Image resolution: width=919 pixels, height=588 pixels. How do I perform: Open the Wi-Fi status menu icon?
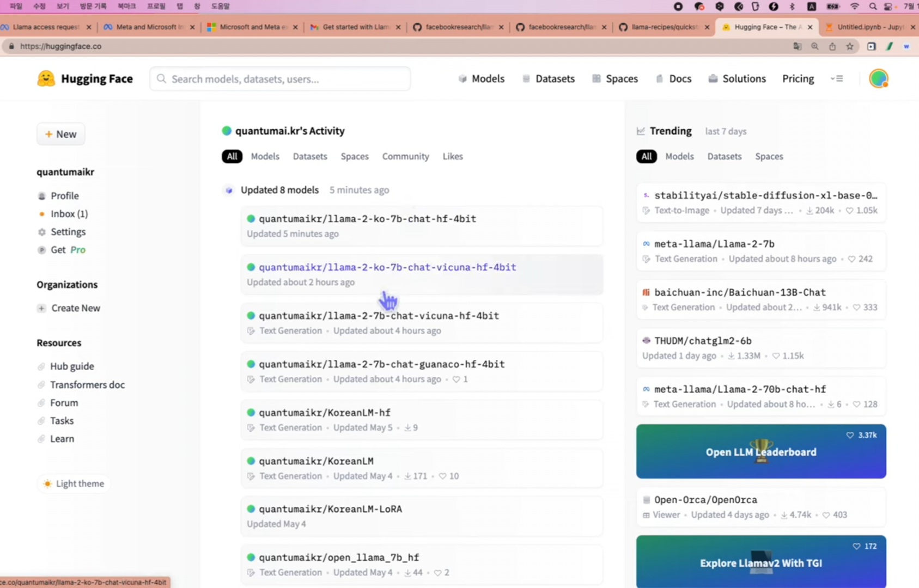[855, 7]
